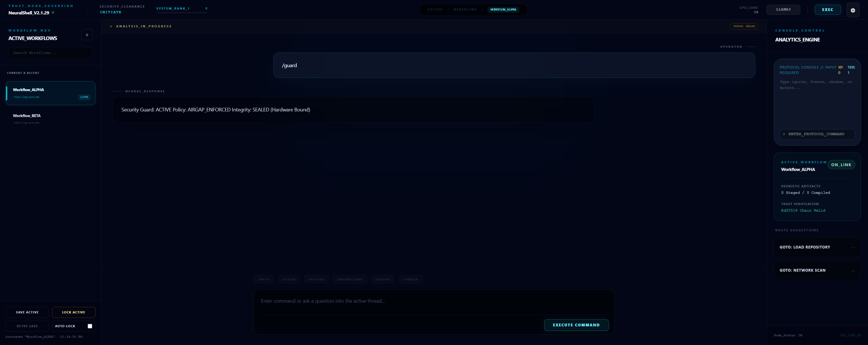Click the green status dot beside NeuralShell
Viewport: 868px width, 345px height.
coord(53,12)
